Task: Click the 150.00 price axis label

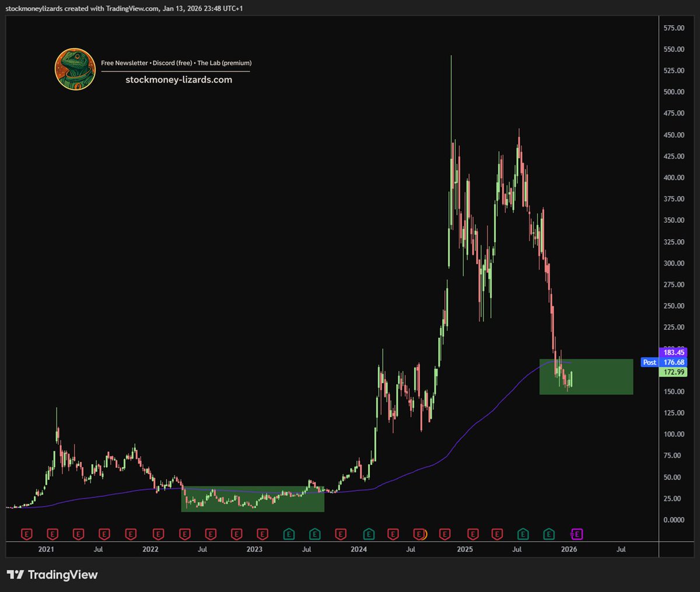Action: pyautogui.click(x=674, y=391)
